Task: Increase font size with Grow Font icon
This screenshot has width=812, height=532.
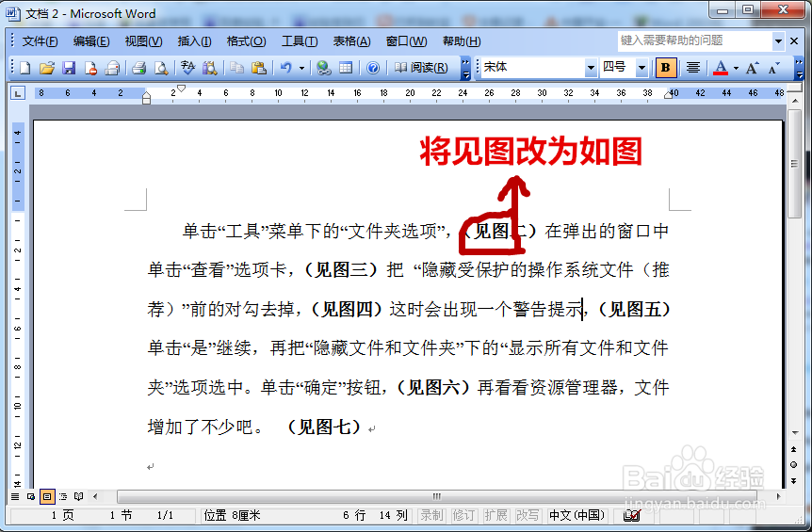Action: pos(753,68)
